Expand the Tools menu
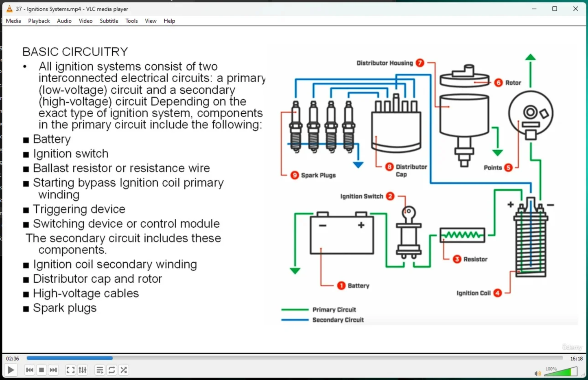Viewport: 588px width, 380px height. pyautogui.click(x=131, y=21)
